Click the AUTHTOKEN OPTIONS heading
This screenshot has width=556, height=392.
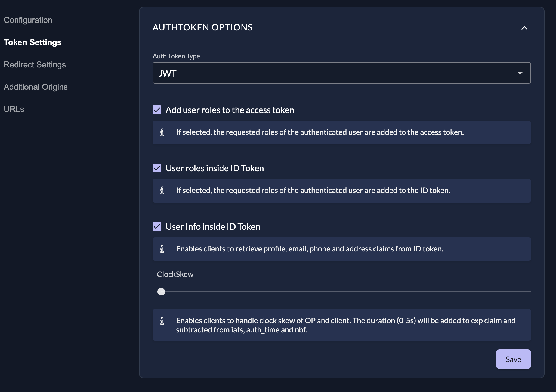coord(202,27)
